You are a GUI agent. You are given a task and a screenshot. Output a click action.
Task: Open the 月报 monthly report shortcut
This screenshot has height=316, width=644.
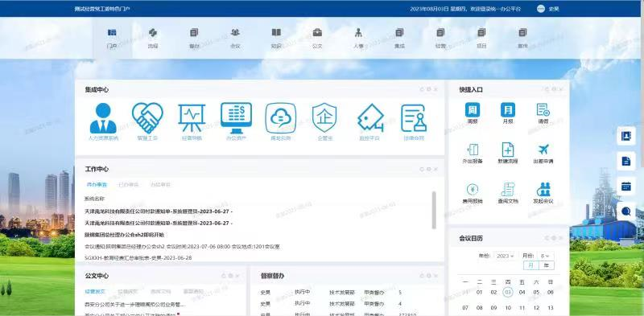click(x=508, y=110)
